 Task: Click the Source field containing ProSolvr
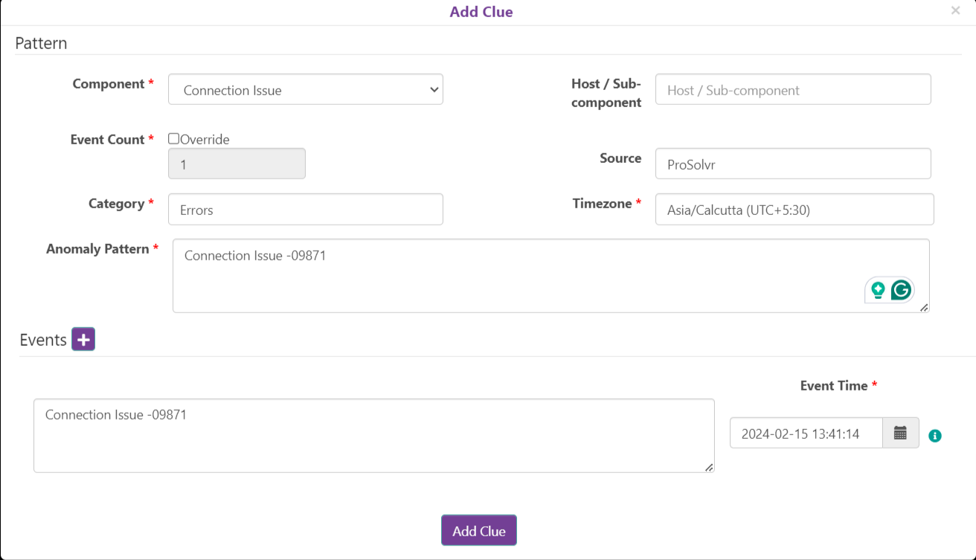(x=793, y=164)
